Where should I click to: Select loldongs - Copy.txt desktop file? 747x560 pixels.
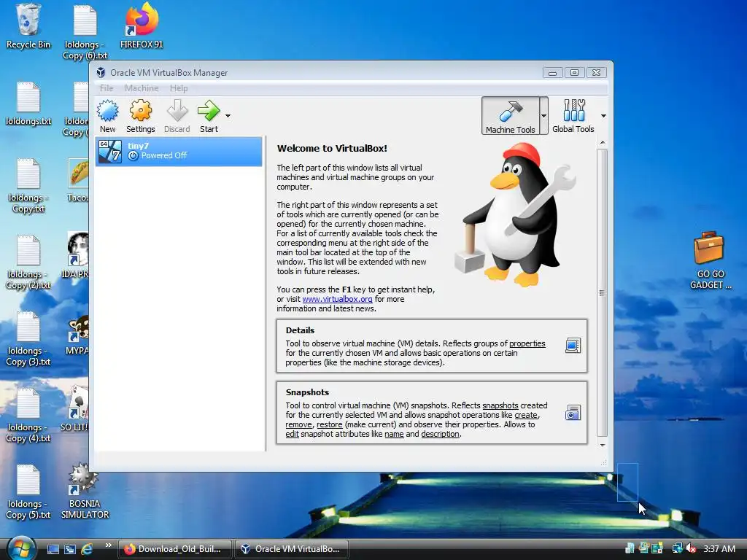pyautogui.click(x=28, y=186)
